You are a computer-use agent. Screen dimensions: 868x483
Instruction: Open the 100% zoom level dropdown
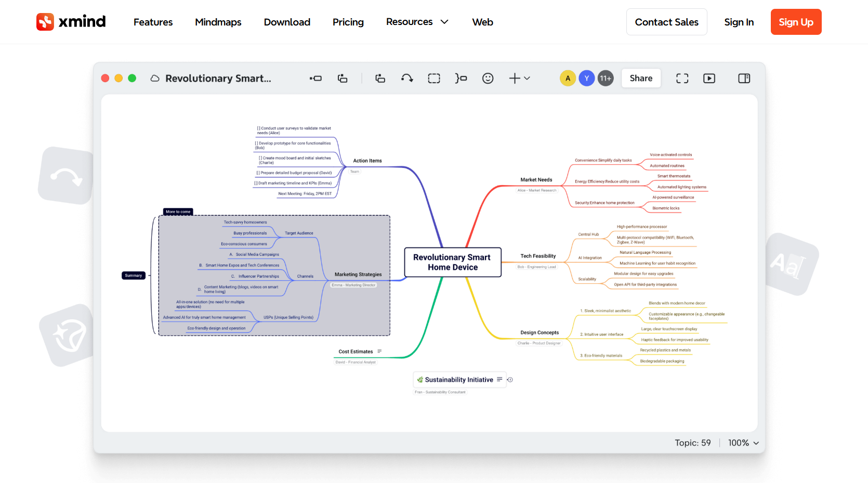click(743, 443)
